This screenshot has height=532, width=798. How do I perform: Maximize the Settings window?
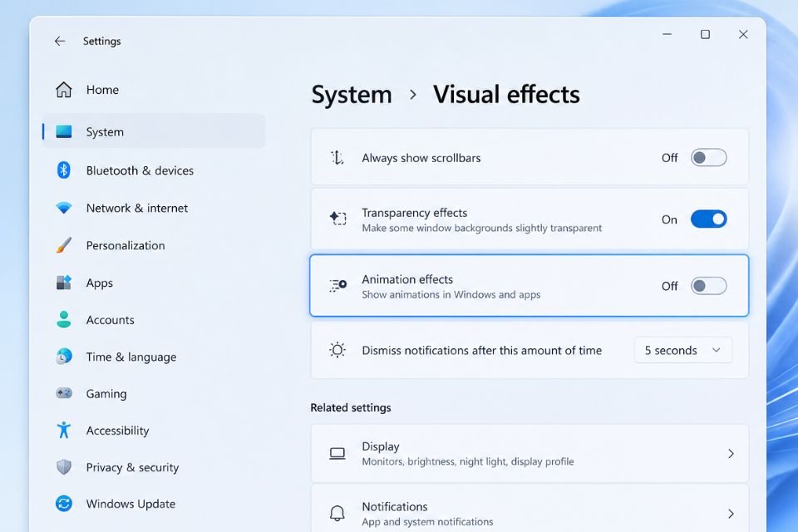[705, 34]
